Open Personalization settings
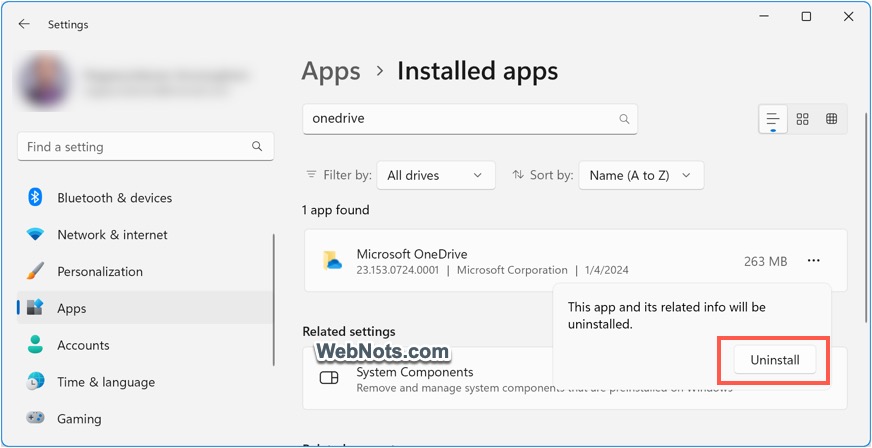The width and height of the screenshot is (872, 448). click(x=145, y=271)
